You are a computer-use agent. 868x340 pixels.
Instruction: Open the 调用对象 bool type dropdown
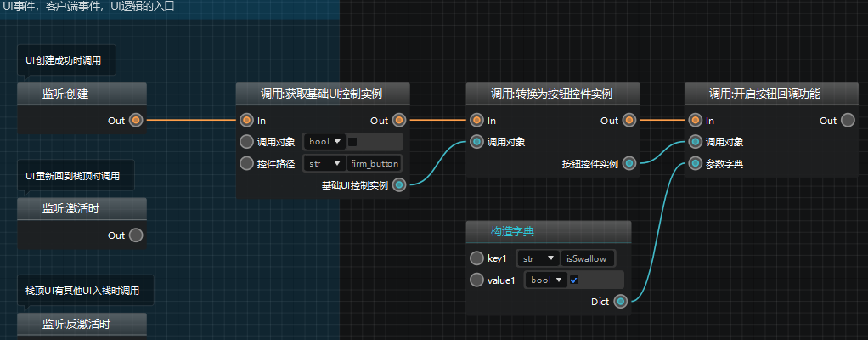(324, 142)
